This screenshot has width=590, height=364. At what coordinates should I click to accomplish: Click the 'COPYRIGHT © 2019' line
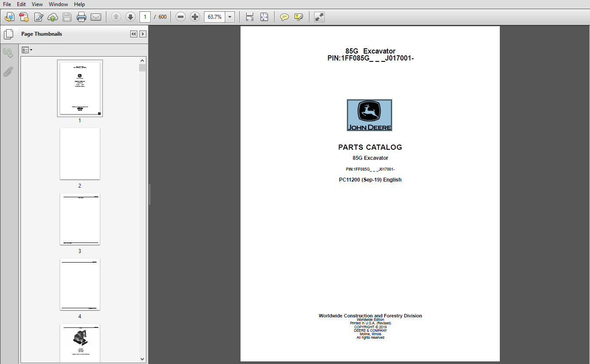[370, 327]
